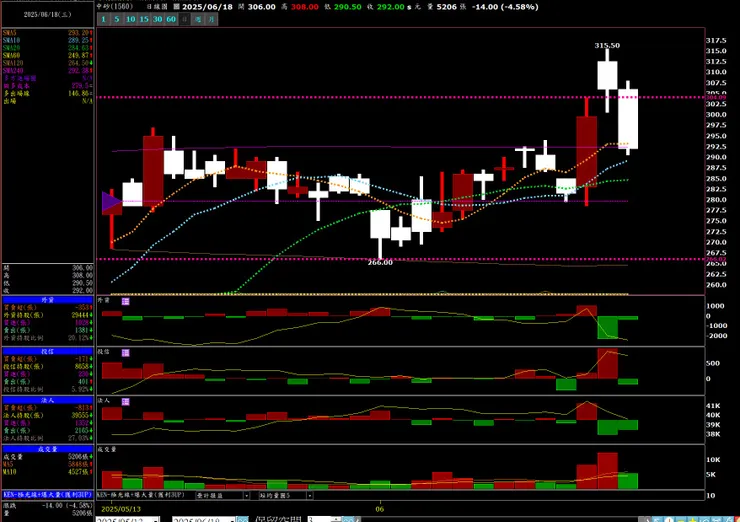Open the 短均量圖5 dropdown

(x=286, y=496)
